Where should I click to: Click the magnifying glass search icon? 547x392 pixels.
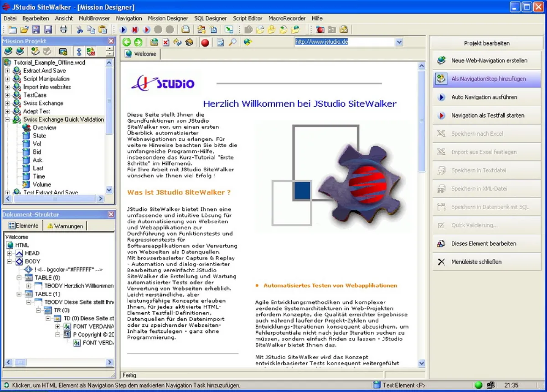(232, 42)
